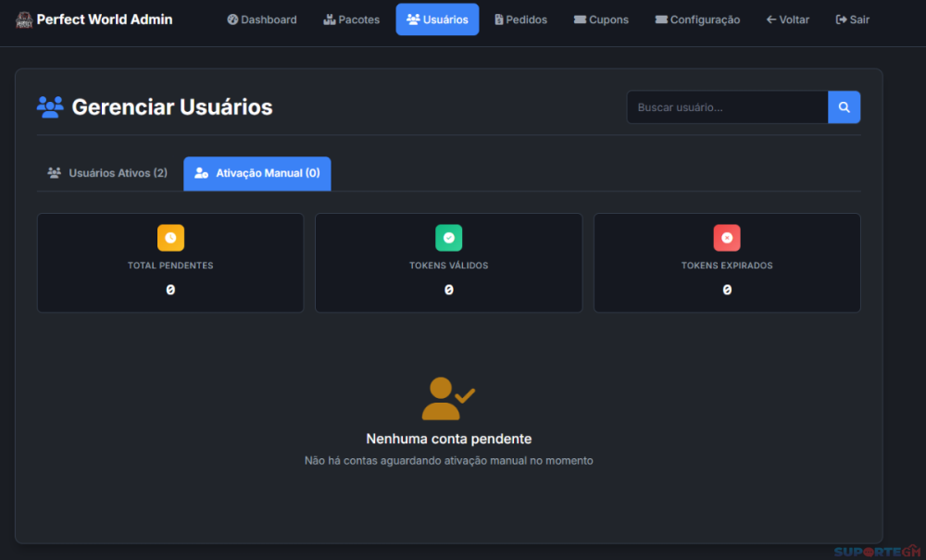Viewport: 926px width, 560px height.
Task: Click the yellow clock pending icon
Action: [x=170, y=238]
